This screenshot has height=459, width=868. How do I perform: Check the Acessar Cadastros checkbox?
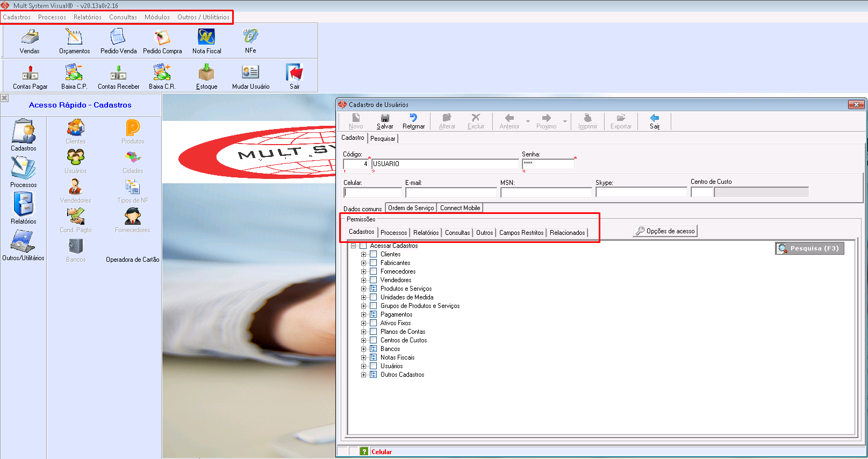coord(363,246)
